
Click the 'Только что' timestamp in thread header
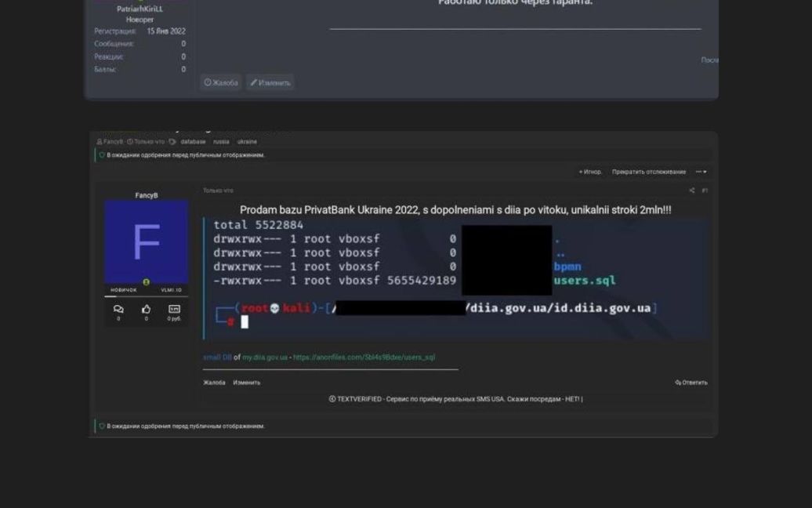click(149, 141)
